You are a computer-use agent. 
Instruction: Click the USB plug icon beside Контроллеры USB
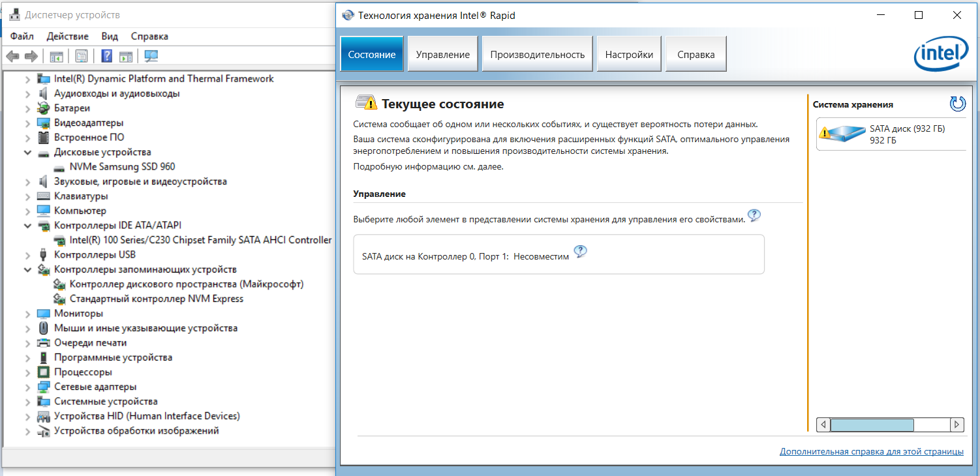point(44,255)
